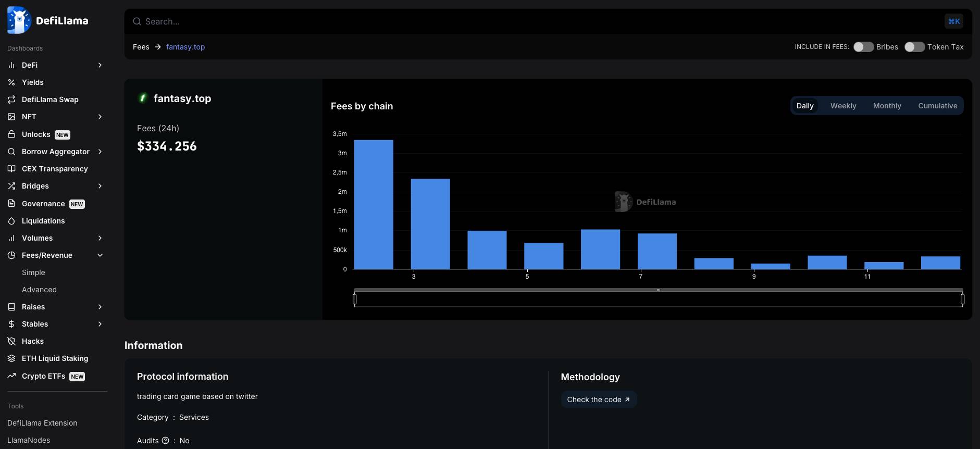Viewport: 980px width, 449px height.
Task: Click the chart range slider top grip
Action: coord(659,290)
